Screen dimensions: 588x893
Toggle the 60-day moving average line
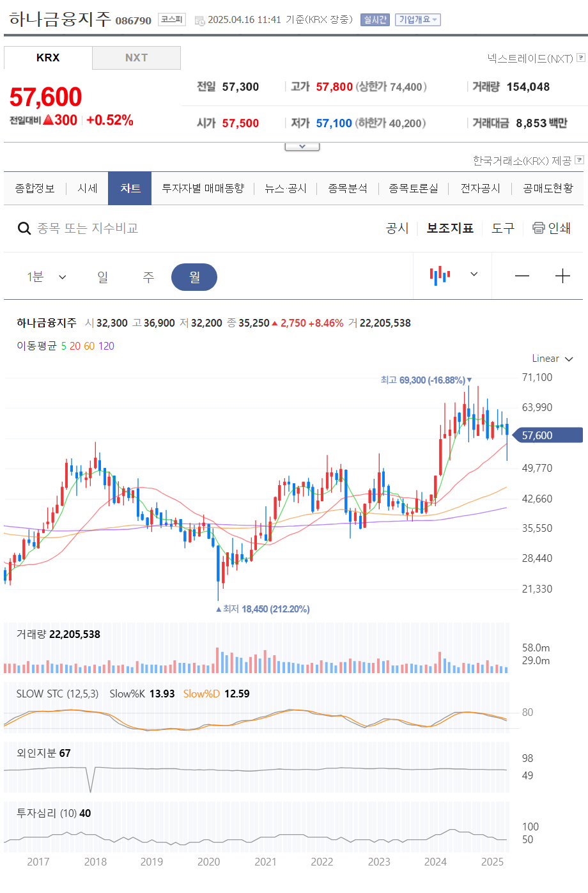(89, 346)
